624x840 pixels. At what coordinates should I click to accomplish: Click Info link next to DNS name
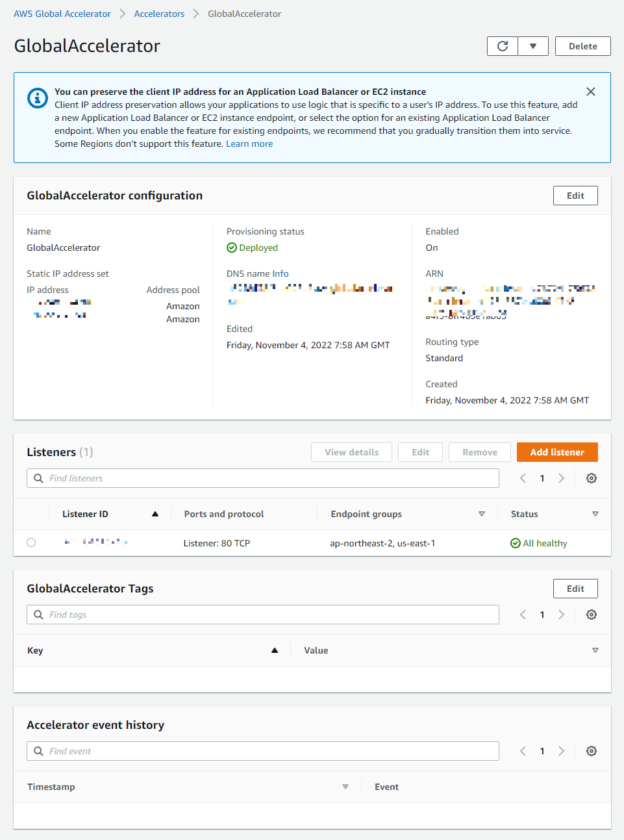coord(281,274)
